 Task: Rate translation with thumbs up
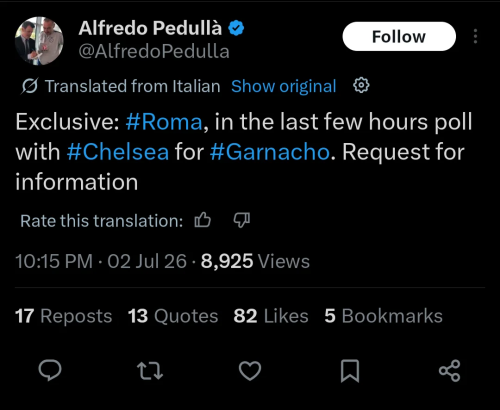[203, 220]
